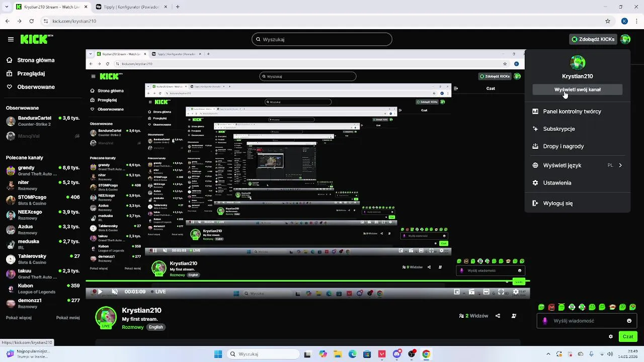
Task: Open Microsoft Edge from taskbar
Action: click(352, 354)
